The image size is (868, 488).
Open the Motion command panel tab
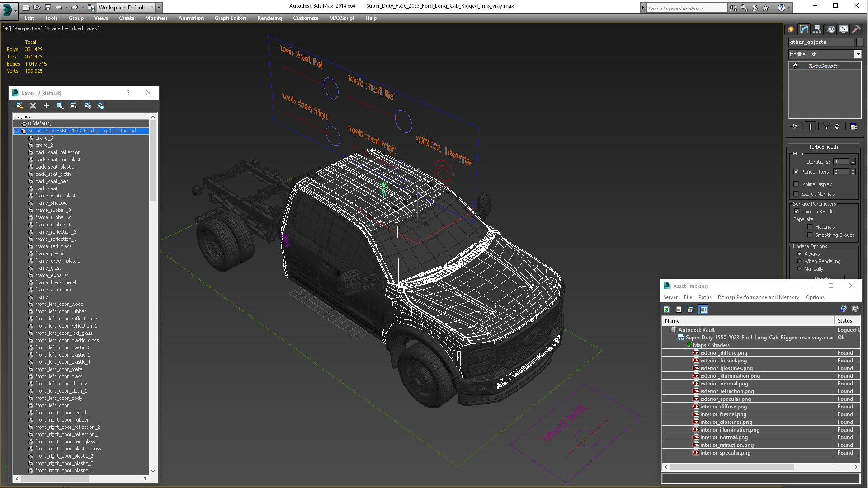point(830,29)
